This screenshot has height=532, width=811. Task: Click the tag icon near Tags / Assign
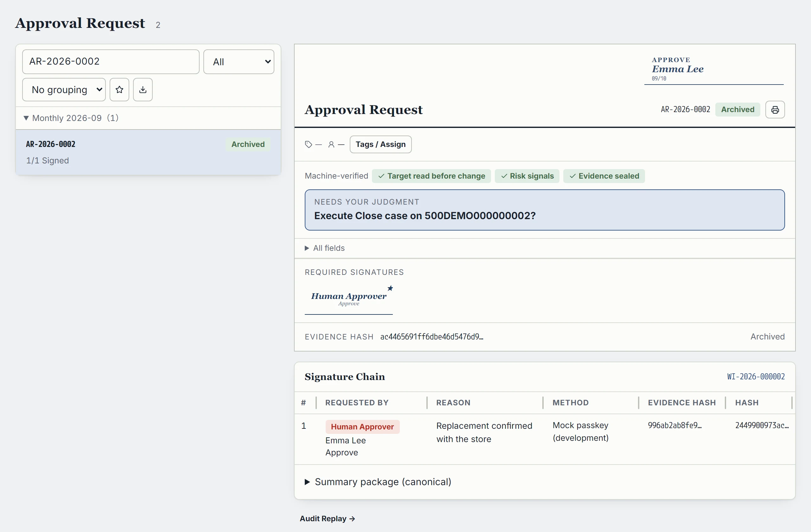pyautogui.click(x=308, y=144)
